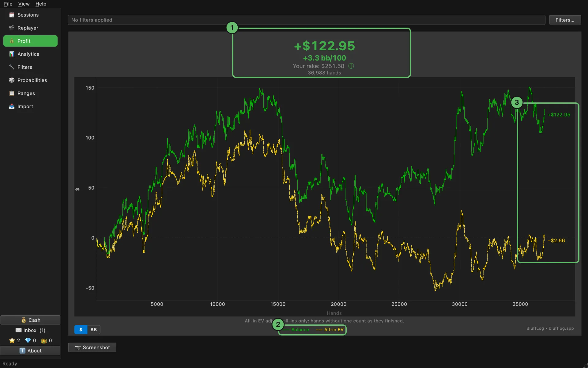Open the File menu

[x=8, y=4]
